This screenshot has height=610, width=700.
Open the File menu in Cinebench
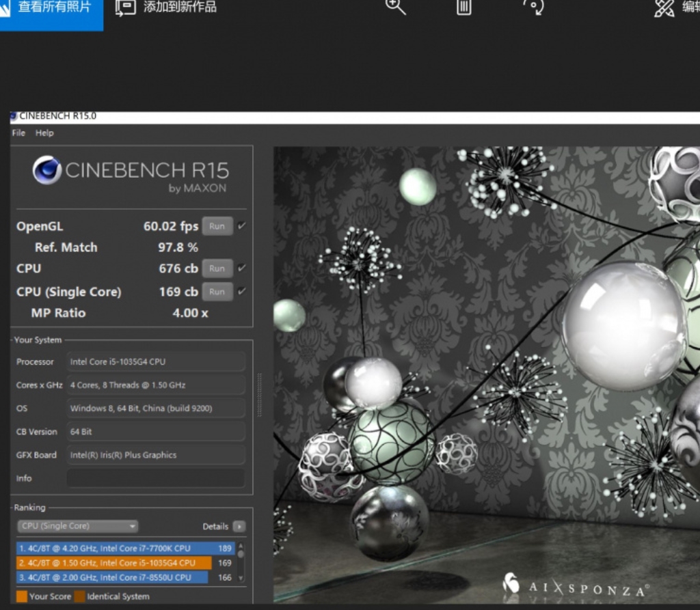click(18, 133)
